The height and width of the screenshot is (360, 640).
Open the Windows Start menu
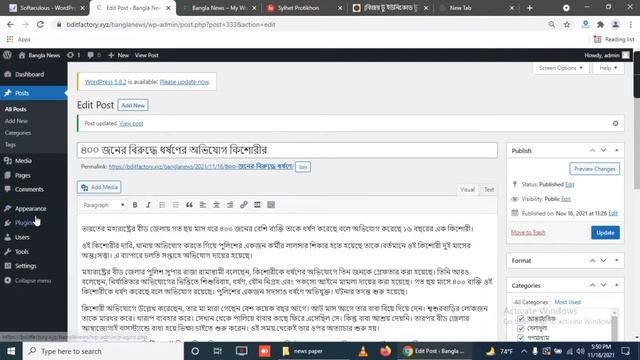(x=11, y=351)
